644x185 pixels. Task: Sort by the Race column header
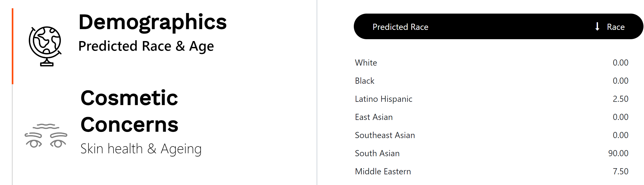615,27
